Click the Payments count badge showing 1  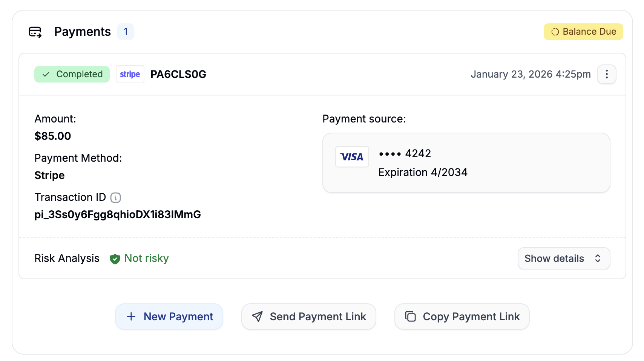126,32
